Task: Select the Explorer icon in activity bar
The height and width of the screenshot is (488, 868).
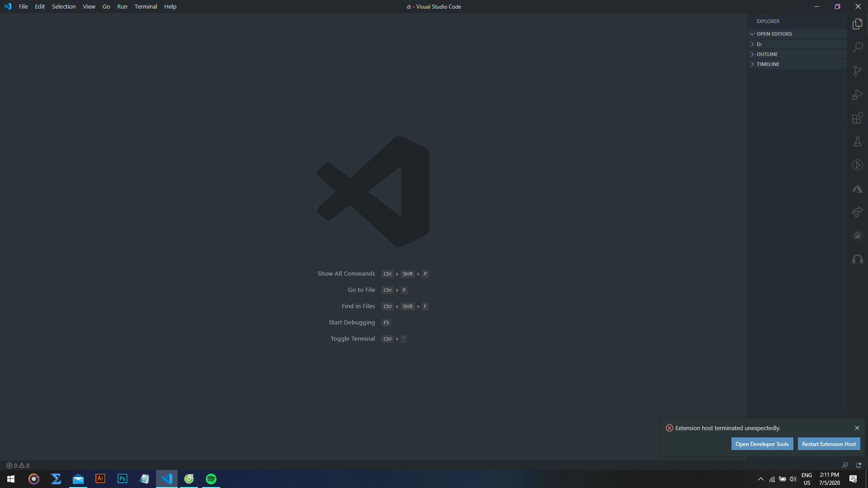Action: click(x=857, y=23)
